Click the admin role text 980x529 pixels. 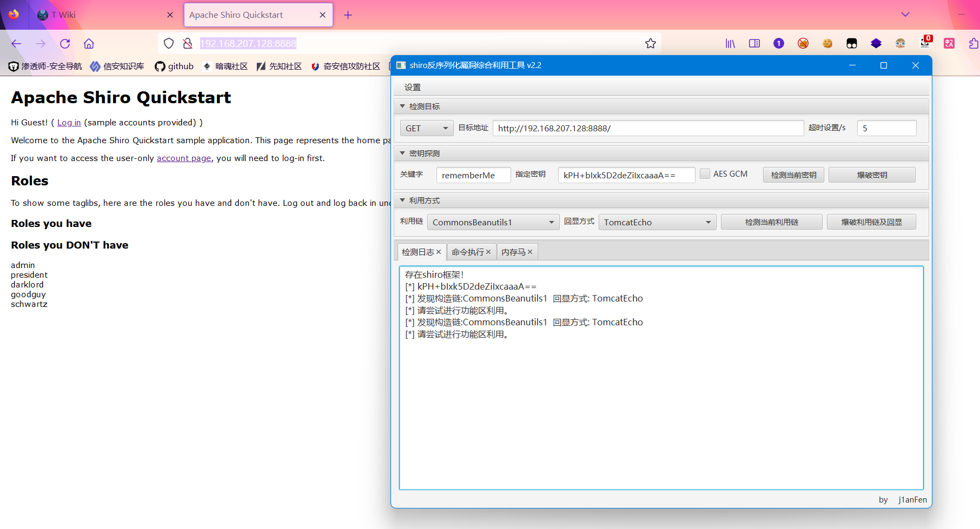tap(23, 265)
